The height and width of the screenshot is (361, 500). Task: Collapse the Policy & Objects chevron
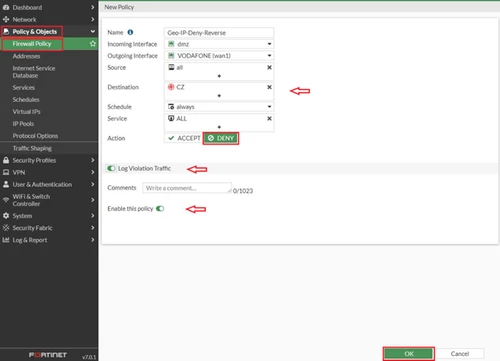(x=92, y=31)
